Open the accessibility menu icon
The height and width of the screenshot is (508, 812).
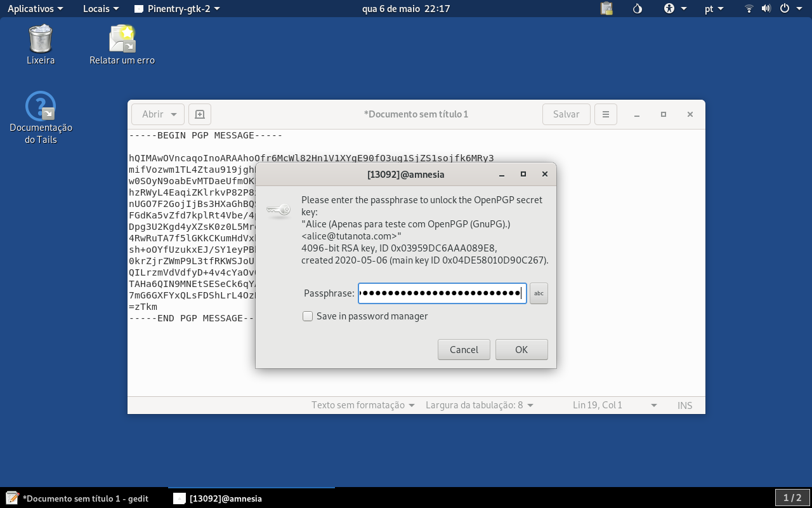(x=675, y=9)
